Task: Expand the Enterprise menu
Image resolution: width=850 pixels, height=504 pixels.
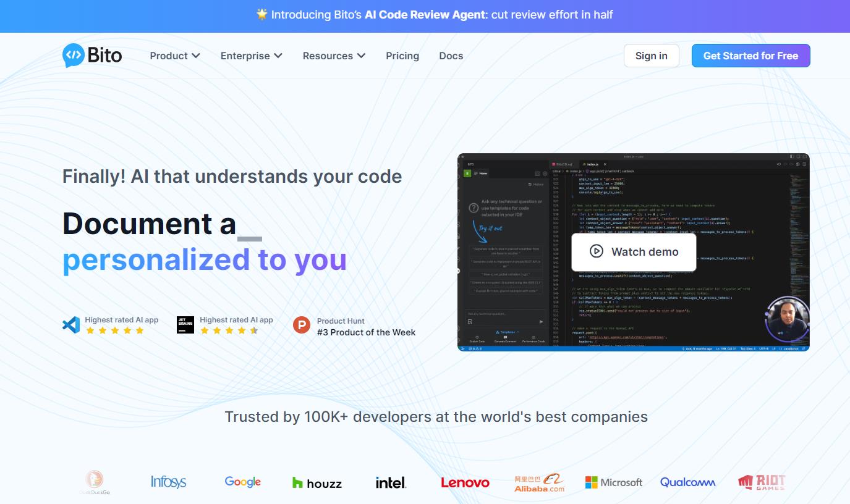Action: [x=252, y=56]
